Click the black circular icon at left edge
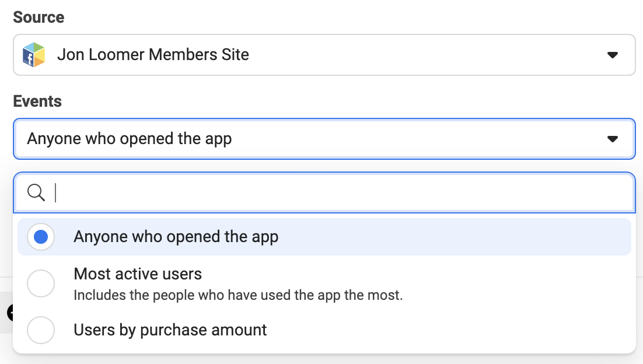 [x=11, y=313]
